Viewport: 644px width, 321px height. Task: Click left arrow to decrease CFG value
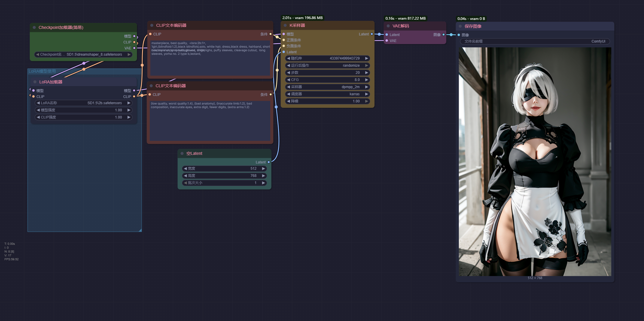pyautogui.click(x=289, y=80)
